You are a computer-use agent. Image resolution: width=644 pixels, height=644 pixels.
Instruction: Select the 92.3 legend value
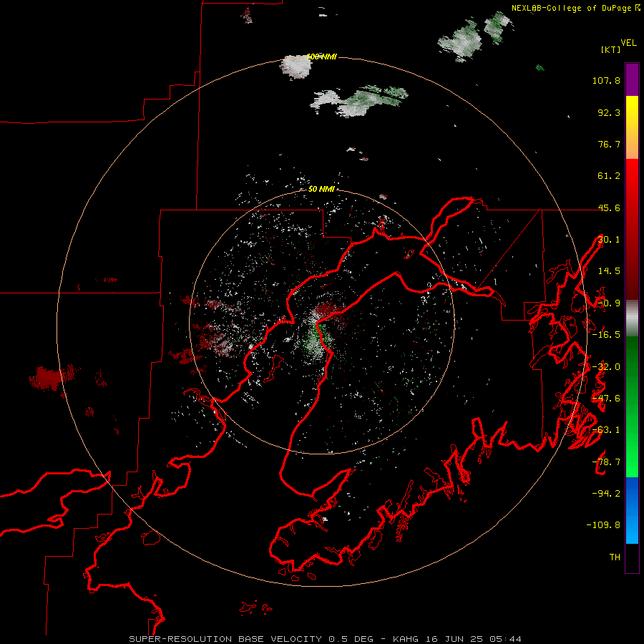(609, 112)
